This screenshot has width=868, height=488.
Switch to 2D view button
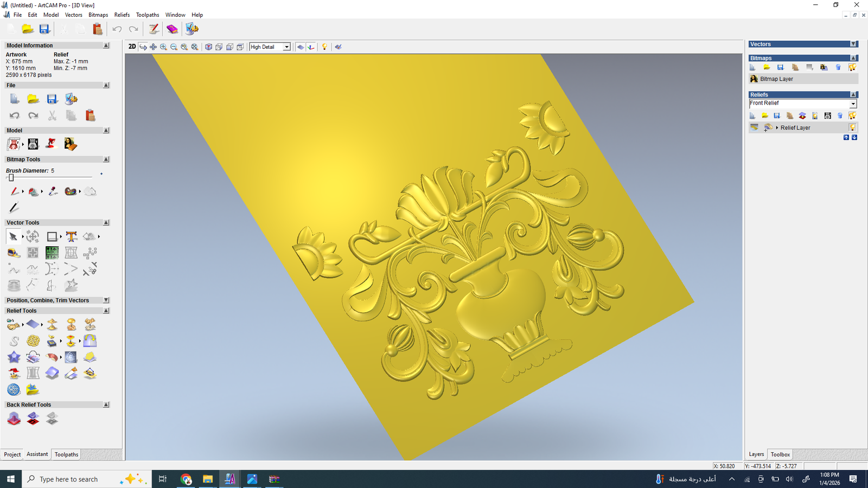coord(132,47)
